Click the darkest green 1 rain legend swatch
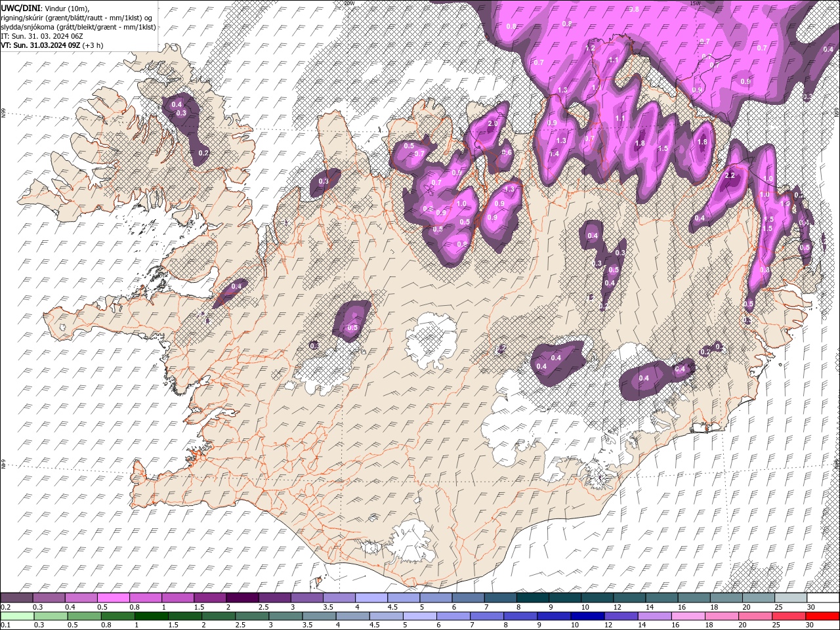 coord(151,616)
